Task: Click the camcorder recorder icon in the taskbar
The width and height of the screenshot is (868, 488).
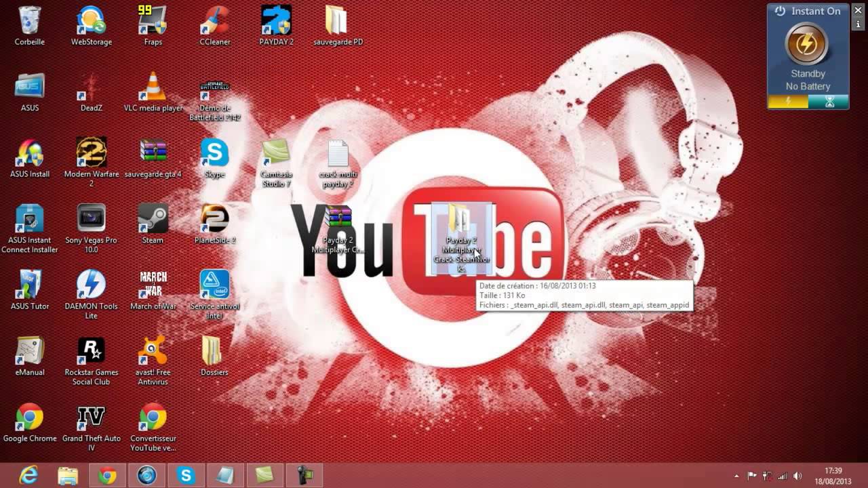Action: pyautogui.click(x=304, y=476)
